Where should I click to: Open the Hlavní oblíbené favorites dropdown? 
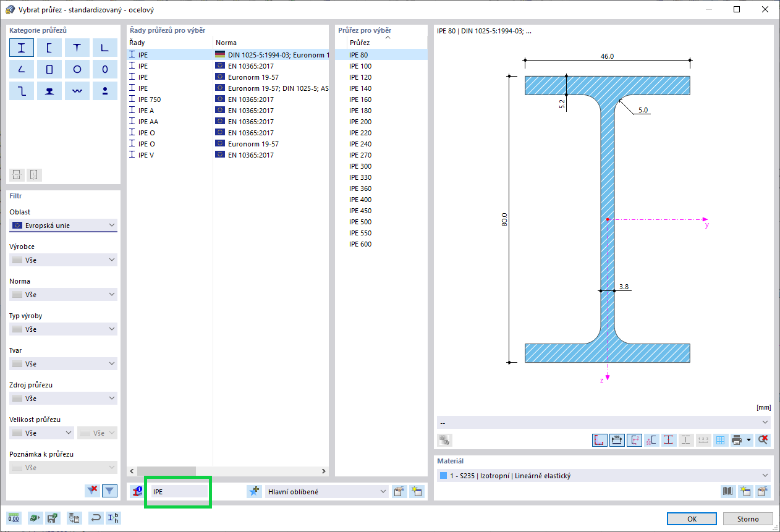(x=327, y=492)
